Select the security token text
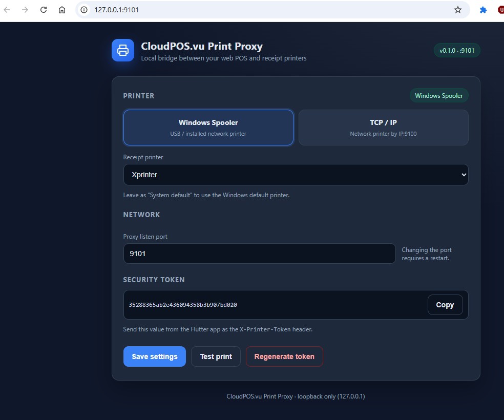 183,305
